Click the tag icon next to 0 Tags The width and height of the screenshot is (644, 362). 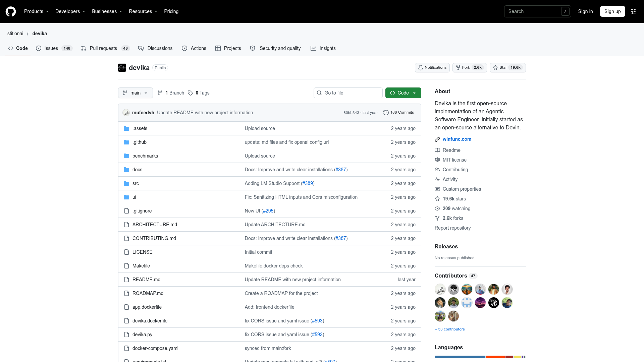[190, 93]
